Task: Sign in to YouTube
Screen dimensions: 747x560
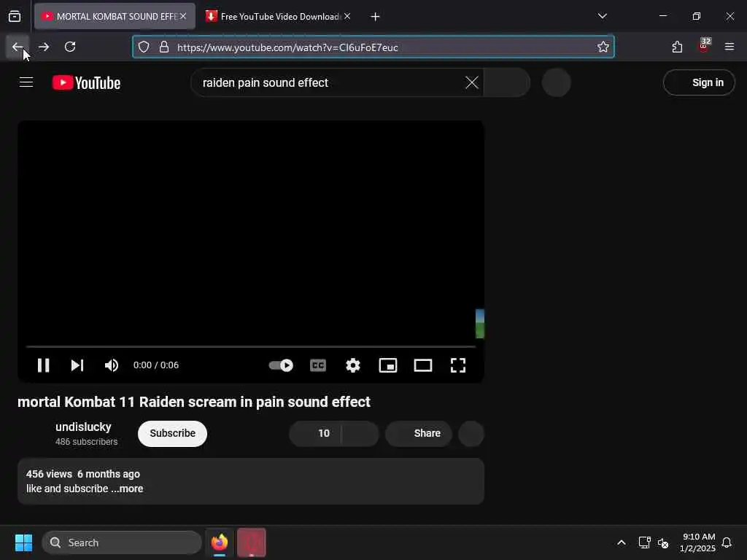Action: pos(699,82)
